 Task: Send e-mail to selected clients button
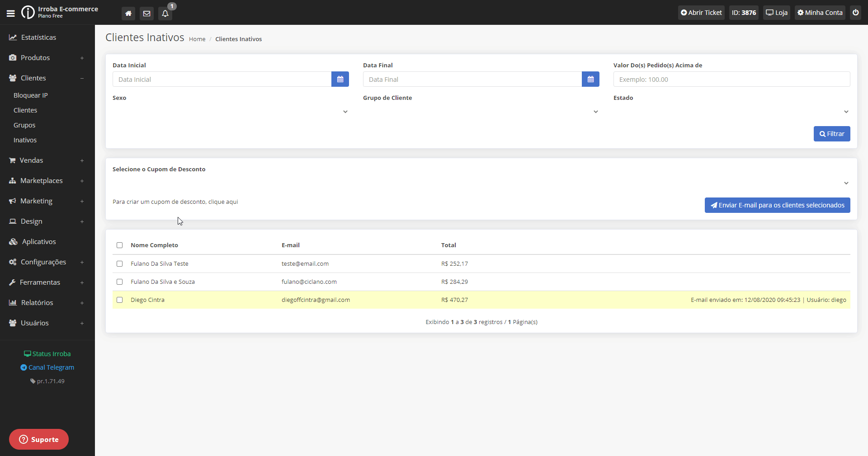(x=777, y=205)
